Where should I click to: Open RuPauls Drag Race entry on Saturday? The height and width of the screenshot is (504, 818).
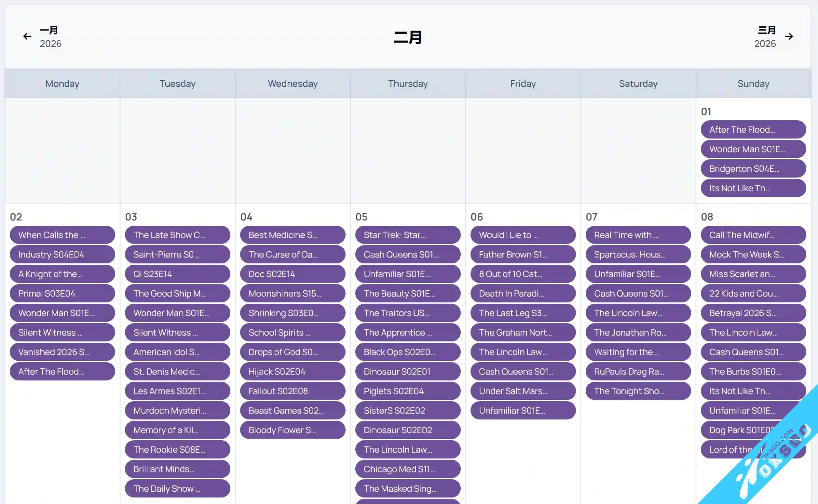click(x=638, y=372)
